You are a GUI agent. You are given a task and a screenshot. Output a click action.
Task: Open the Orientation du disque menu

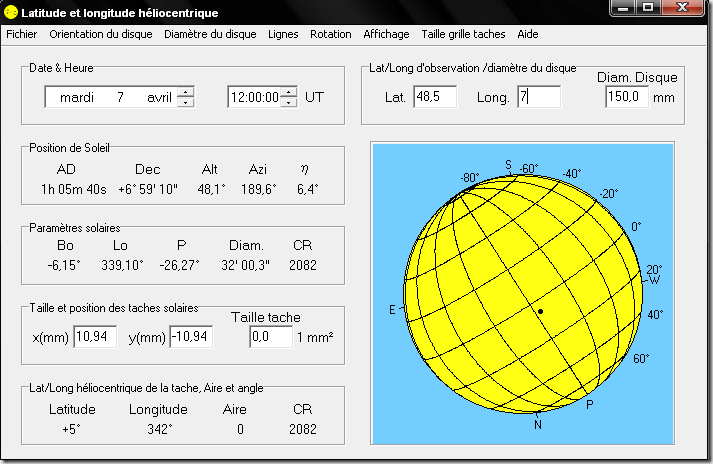[x=101, y=34]
